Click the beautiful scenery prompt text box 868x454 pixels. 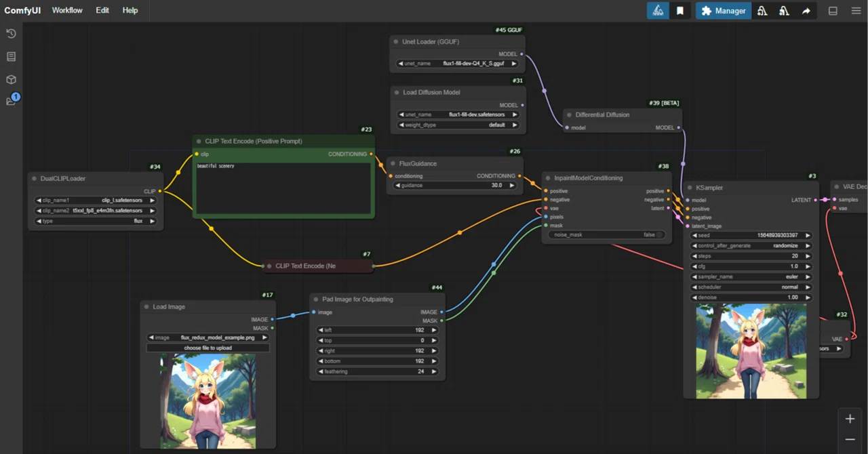coord(283,188)
